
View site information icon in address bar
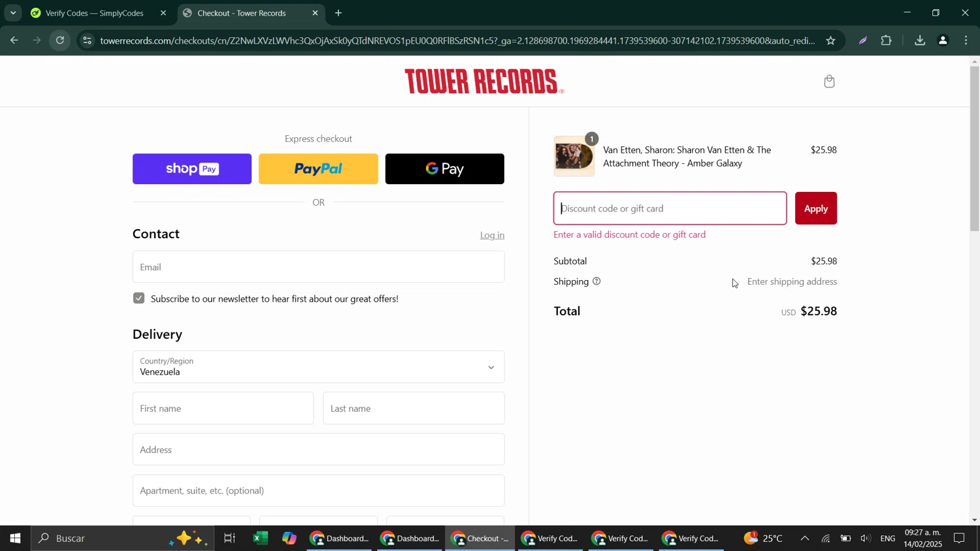click(88, 40)
